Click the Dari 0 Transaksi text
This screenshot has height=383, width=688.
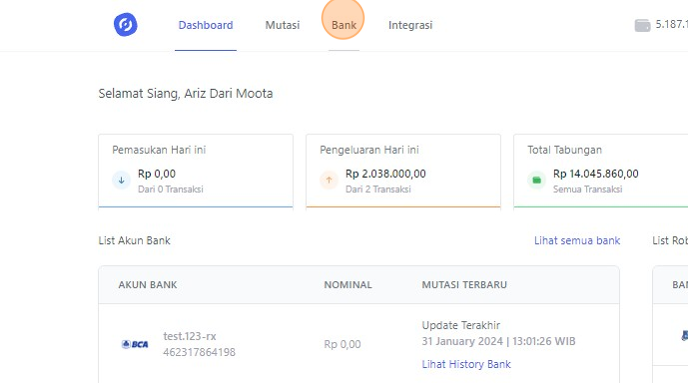tap(170, 189)
